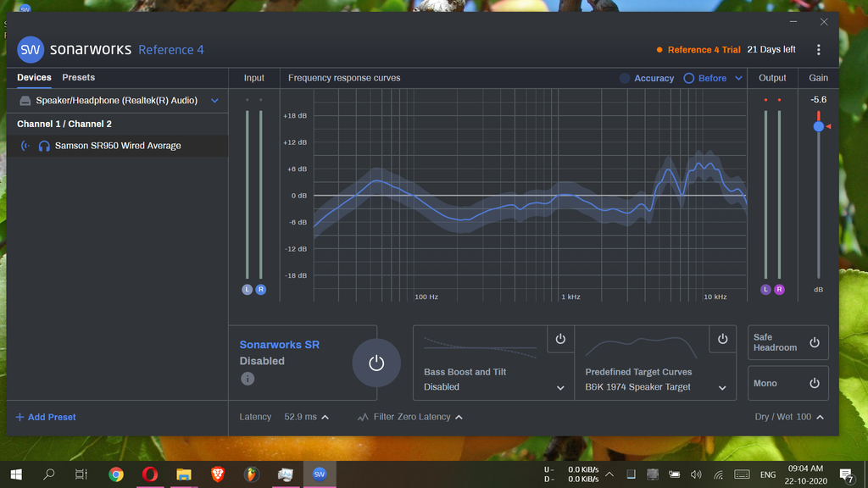Click the ENG language indicator
This screenshot has width=868, height=488.
pyautogui.click(x=768, y=474)
